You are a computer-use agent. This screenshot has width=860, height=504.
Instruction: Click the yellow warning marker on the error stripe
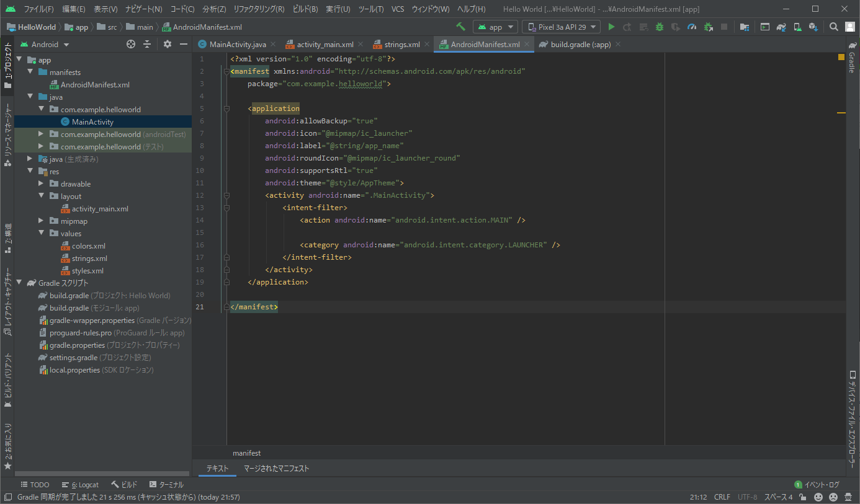click(841, 113)
